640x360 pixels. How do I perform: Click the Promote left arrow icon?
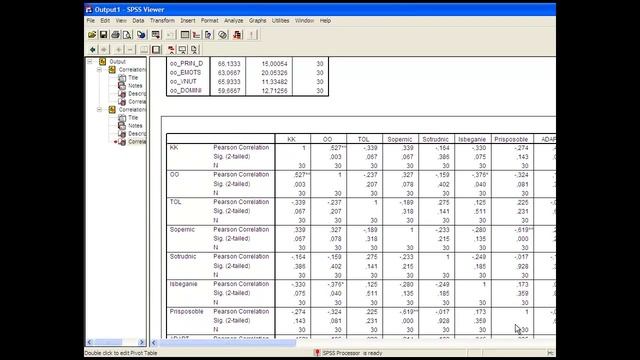[x=93, y=50]
